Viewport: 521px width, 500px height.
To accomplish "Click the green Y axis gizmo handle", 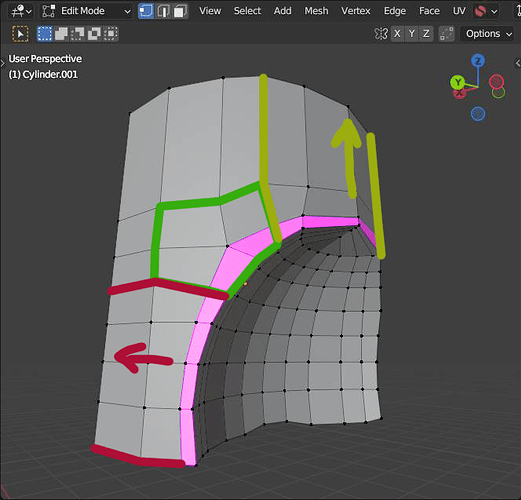I will click(x=457, y=81).
